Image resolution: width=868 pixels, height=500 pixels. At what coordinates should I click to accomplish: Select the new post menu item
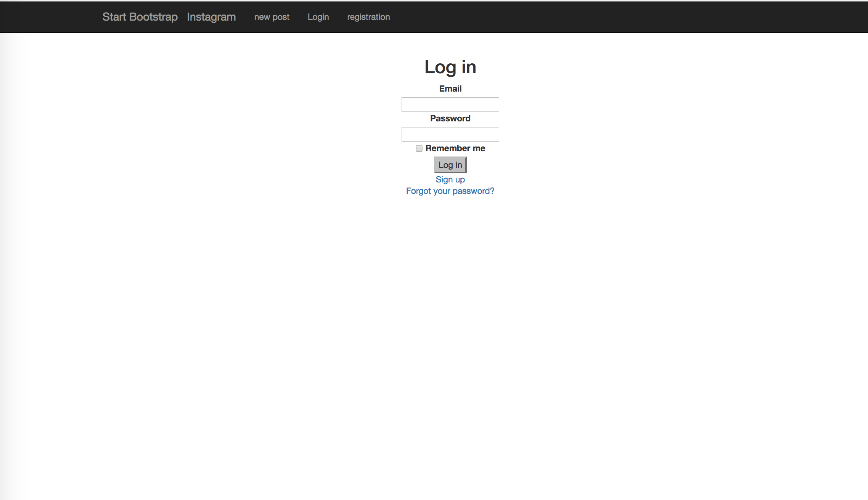point(272,17)
